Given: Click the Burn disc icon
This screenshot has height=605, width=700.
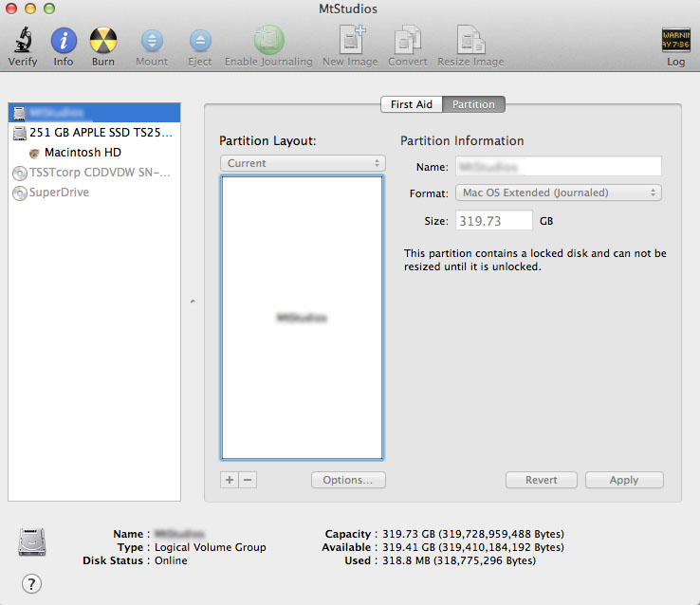Looking at the screenshot, I should (103, 40).
